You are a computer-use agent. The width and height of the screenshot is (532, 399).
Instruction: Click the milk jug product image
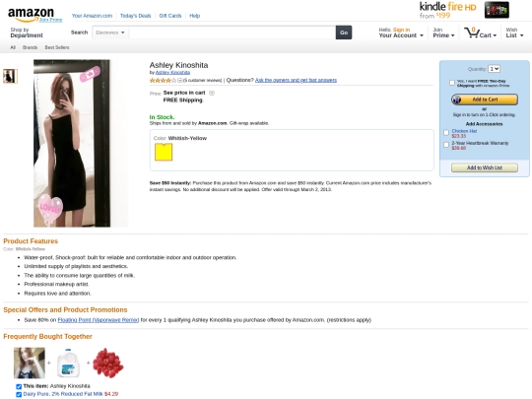[x=68, y=363]
